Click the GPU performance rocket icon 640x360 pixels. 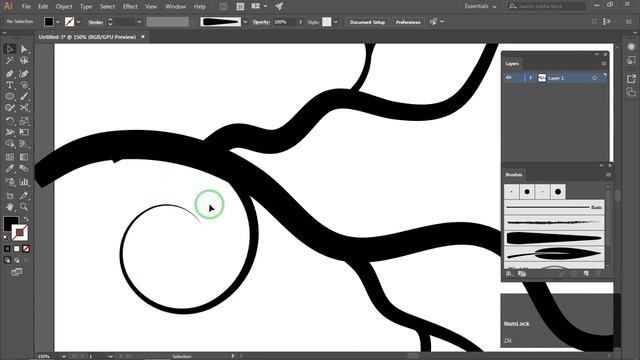(279, 6)
